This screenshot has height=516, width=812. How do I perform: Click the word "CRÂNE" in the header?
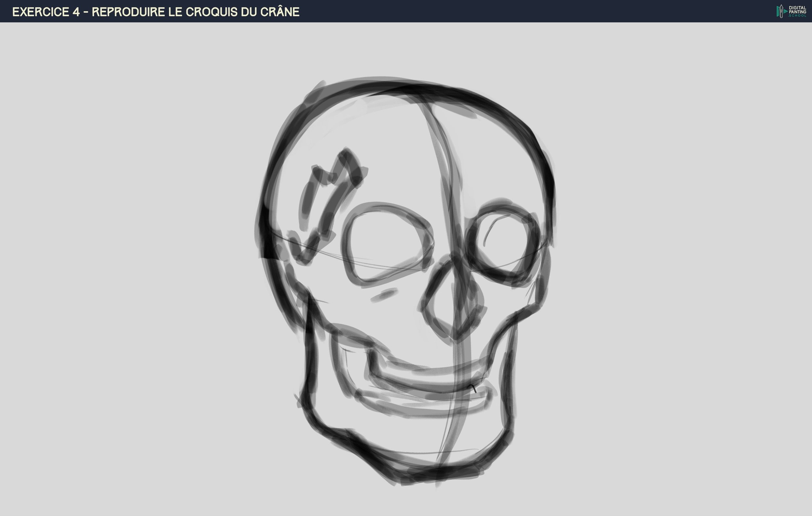280,12
